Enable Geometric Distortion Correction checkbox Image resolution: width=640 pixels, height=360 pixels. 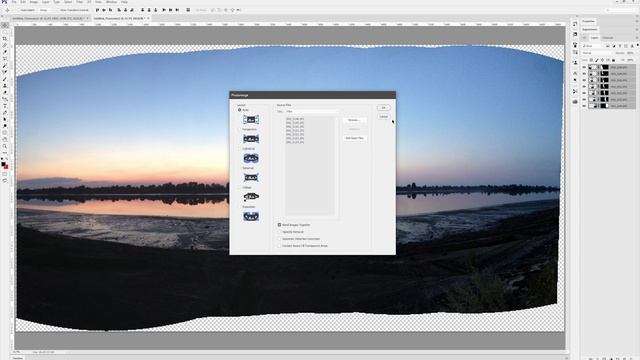coord(280,239)
